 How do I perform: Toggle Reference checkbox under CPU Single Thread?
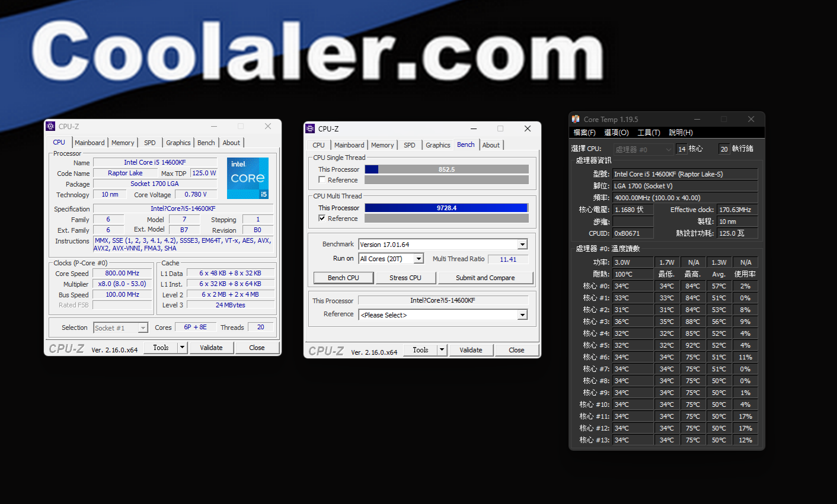pos(322,180)
